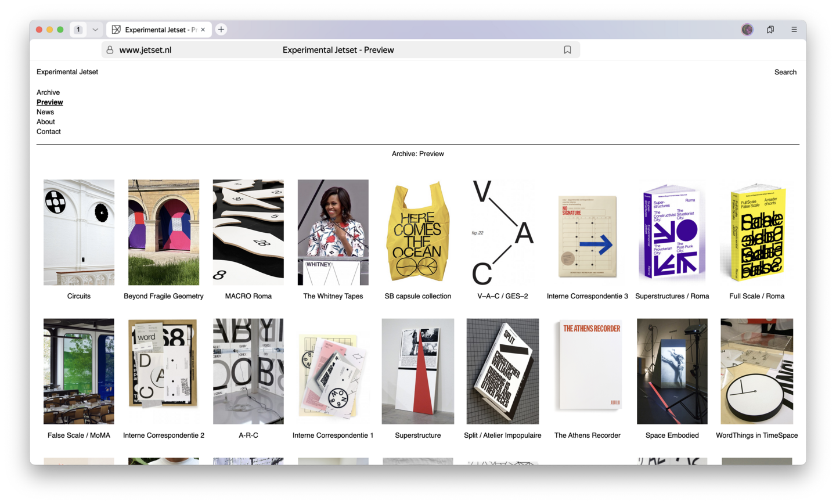This screenshot has width=836, height=504.
Task: Open the V–A–C / GES–2 thumbnail
Action: (x=503, y=232)
